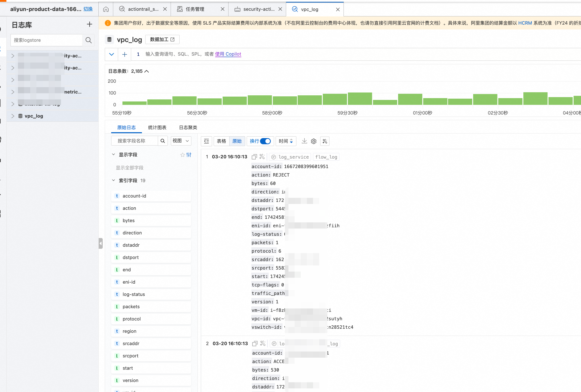Open 数据加工 data processing button
Image resolution: width=581 pixels, height=392 pixels.
coord(162,39)
